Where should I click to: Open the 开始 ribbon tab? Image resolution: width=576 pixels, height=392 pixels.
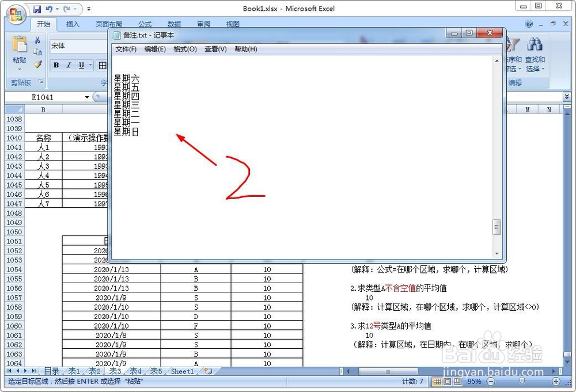pyautogui.click(x=43, y=24)
